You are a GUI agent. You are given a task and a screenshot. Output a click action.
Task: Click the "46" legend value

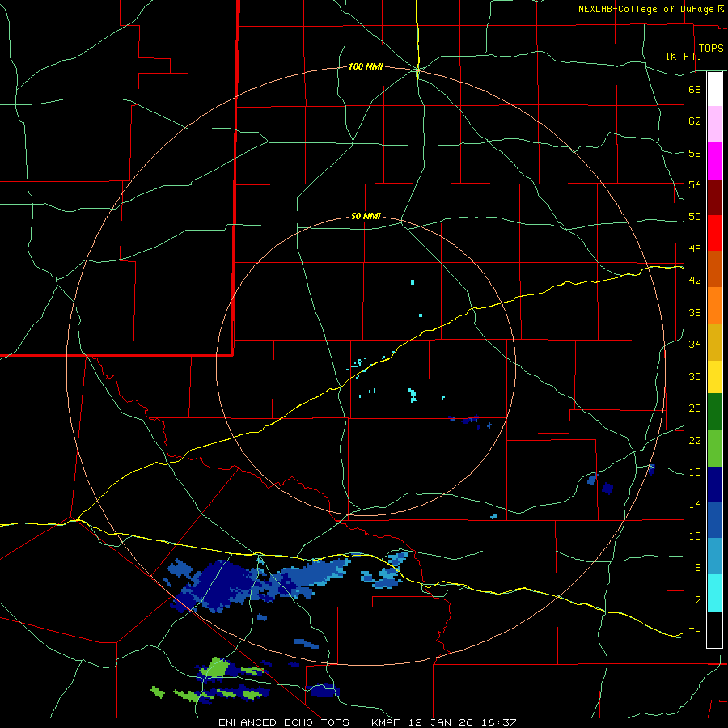[x=695, y=249]
